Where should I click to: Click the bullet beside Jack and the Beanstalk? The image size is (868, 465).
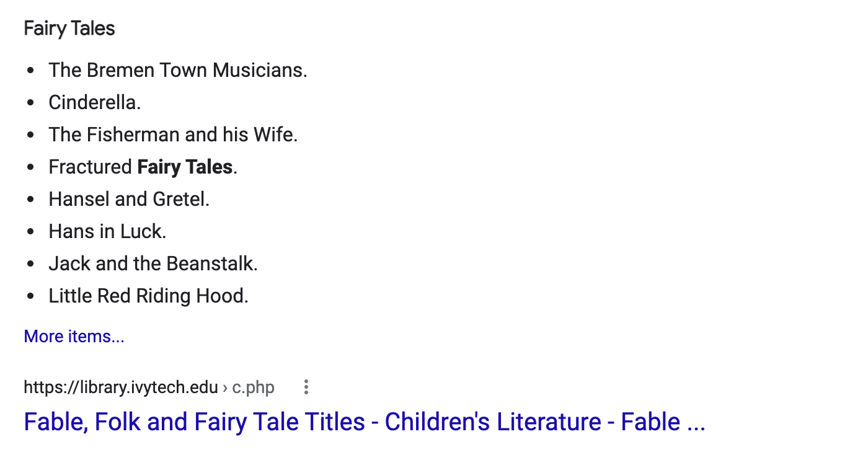(31, 264)
